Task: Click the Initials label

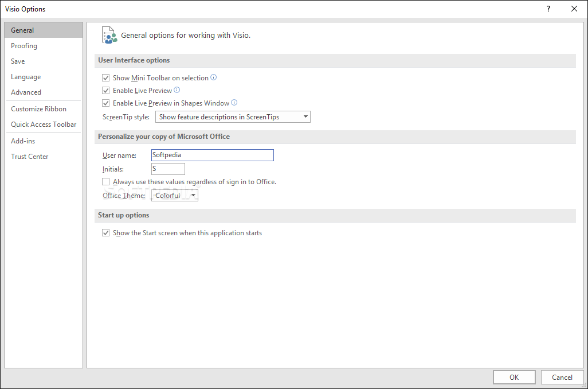Action: click(113, 169)
